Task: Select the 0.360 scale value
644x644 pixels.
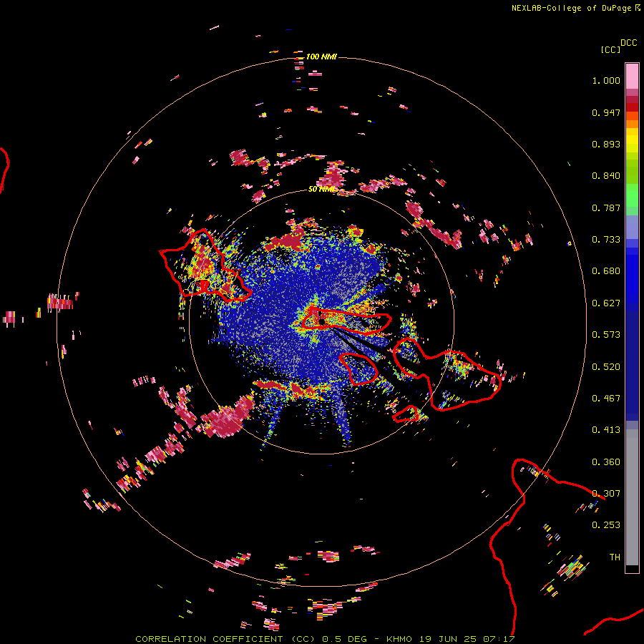Action: [x=606, y=462]
